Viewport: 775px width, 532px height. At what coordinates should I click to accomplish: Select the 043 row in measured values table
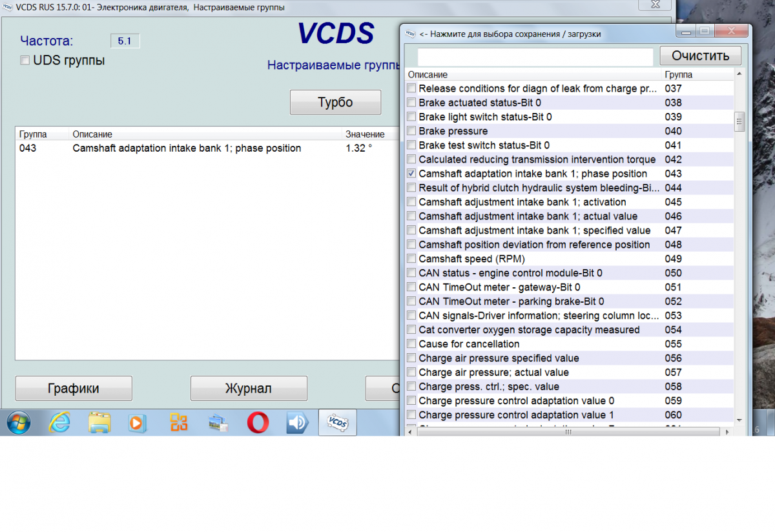tap(207, 148)
